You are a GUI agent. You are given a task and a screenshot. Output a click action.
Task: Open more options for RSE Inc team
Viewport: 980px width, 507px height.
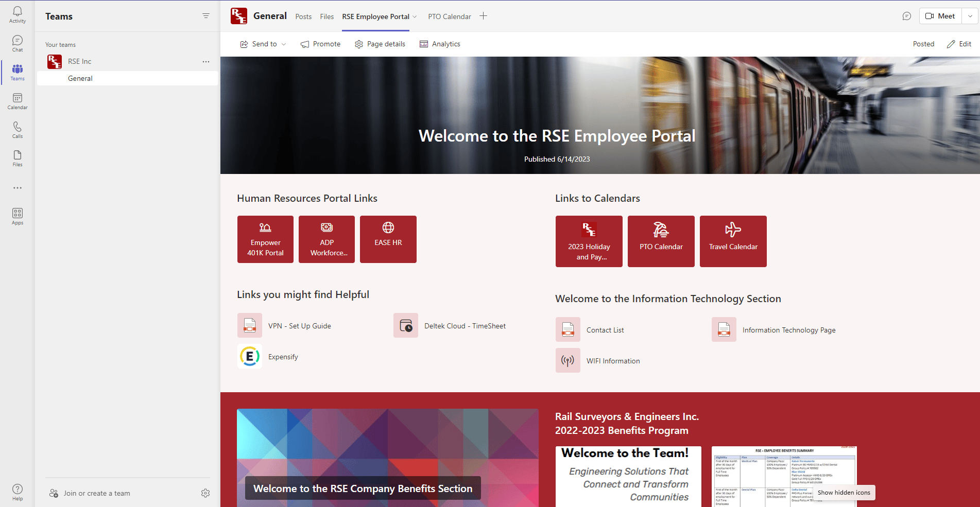click(x=205, y=61)
